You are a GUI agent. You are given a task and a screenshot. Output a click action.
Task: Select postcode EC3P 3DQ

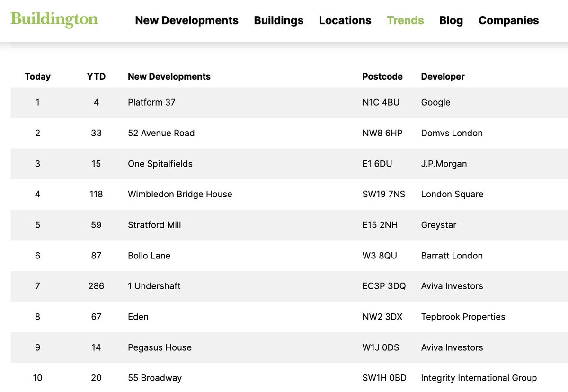click(x=384, y=286)
